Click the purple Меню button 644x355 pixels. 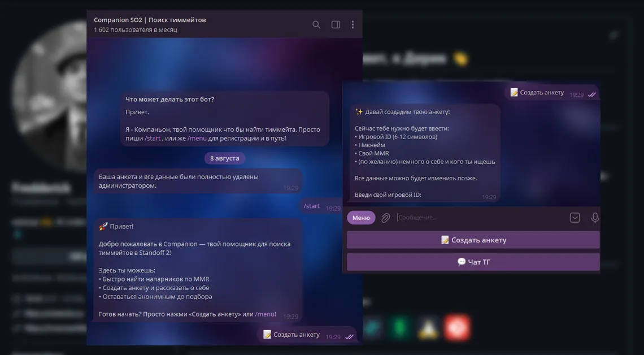[x=361, y=218]
